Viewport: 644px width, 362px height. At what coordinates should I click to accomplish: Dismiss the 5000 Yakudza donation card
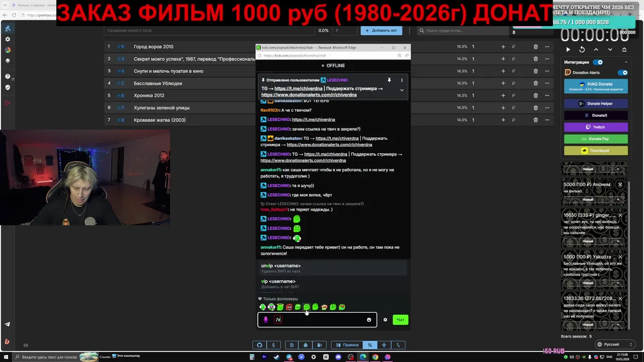[620, 257]
